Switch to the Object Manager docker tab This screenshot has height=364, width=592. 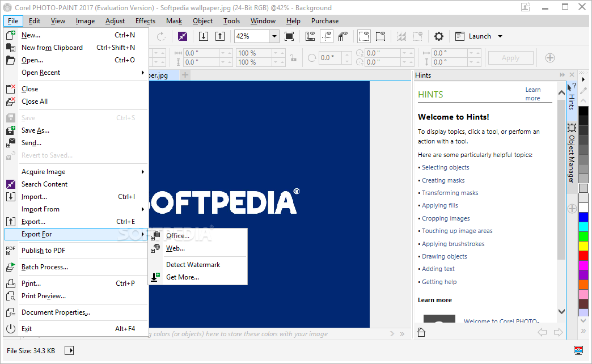(572, 153)
